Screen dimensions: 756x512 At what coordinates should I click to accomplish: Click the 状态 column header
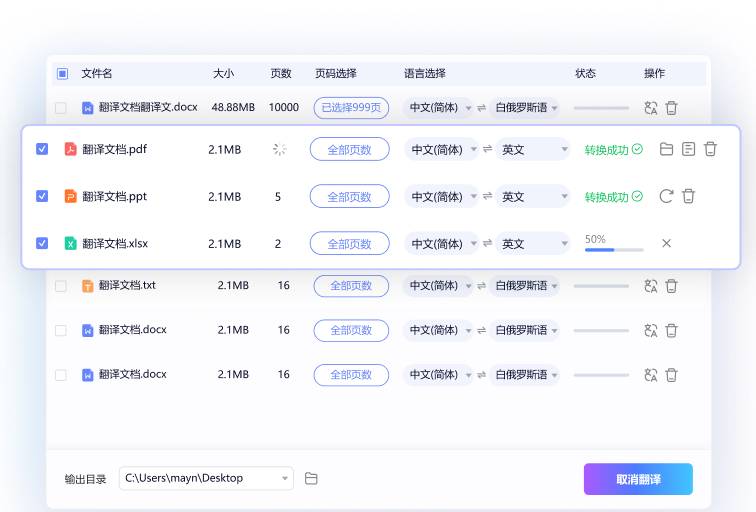point(585,74)
